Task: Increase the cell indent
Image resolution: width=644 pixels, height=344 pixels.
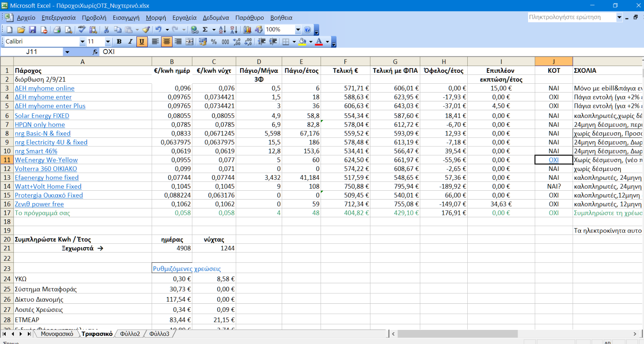Action: pyautogui.click(x=273, y=41)
